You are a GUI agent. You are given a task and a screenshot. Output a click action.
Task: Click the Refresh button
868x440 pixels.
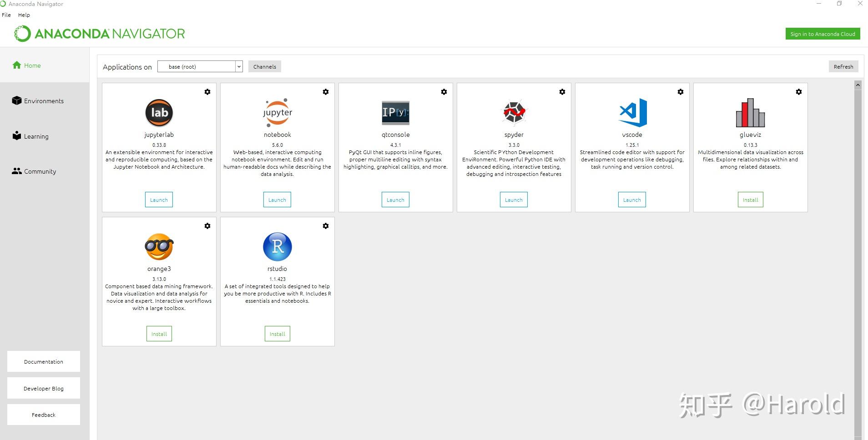pos(843,66)
